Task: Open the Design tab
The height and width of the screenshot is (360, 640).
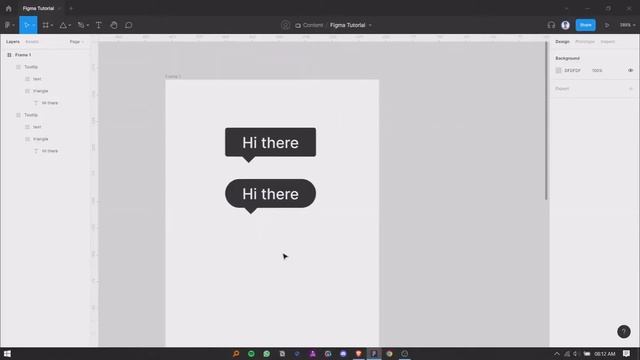Action: [562, 42]
